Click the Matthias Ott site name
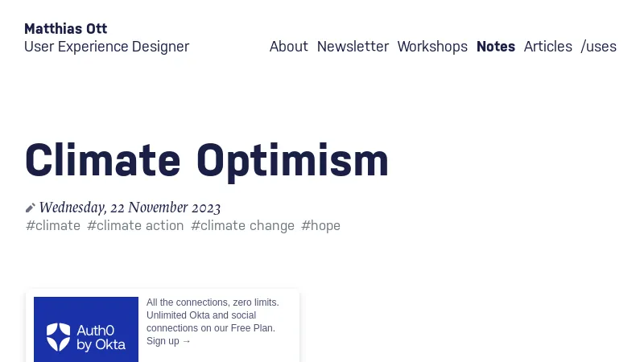 65,29
